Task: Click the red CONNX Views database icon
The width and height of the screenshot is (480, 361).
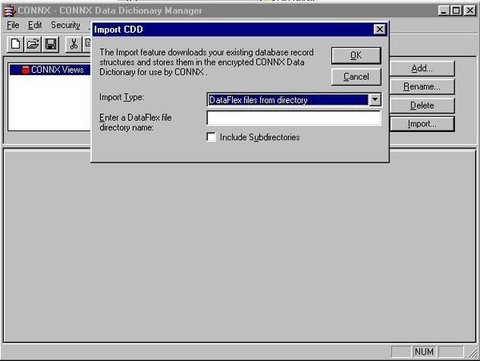Action: pyautogui.click(x=25, y=70)
